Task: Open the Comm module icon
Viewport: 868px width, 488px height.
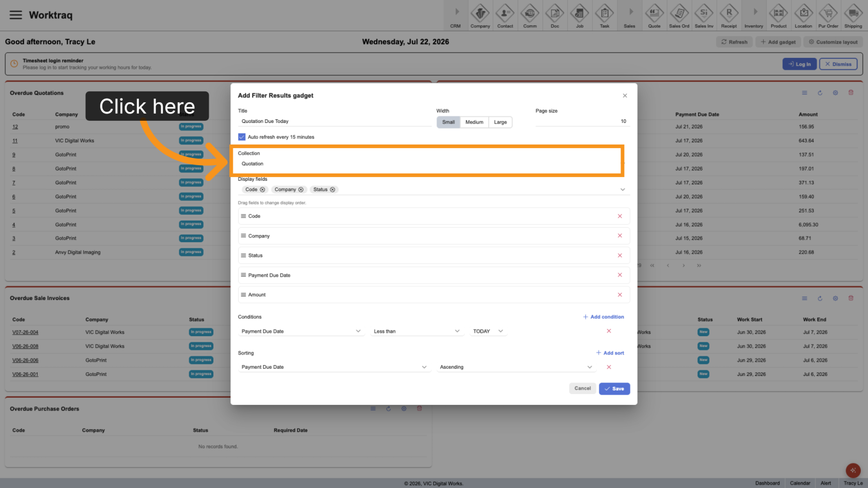Action: pyautogui.click(x=530, y=15)
